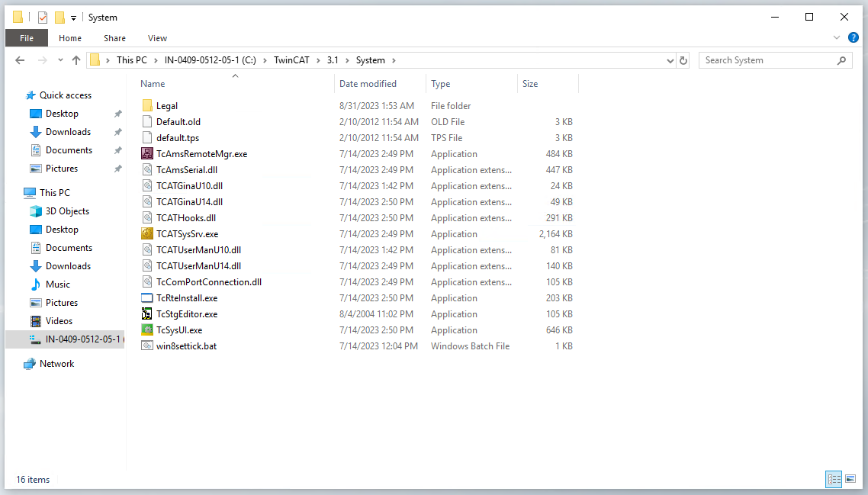Click chevron after TwinCAT in breadcrumb
Viewport: 868px width, 495px height.
click(318, 60)
